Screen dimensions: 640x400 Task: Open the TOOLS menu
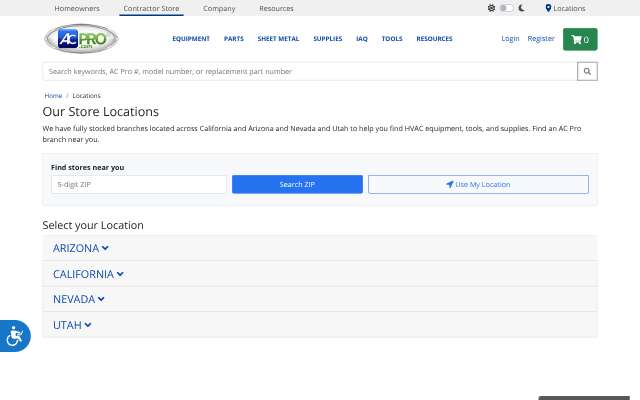[392, 39]
